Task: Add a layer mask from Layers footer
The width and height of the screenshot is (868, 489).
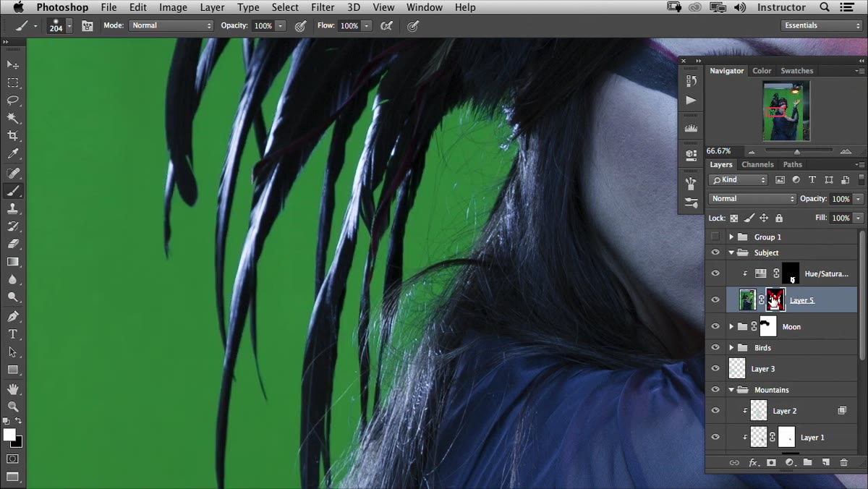Action: click(771, 462)
